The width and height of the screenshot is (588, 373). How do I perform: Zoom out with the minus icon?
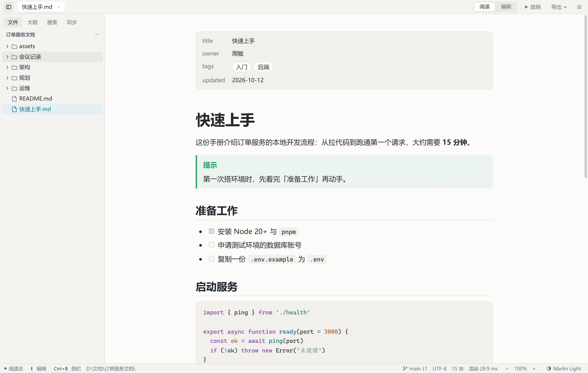pyautogui.click(x=507, y=368)
